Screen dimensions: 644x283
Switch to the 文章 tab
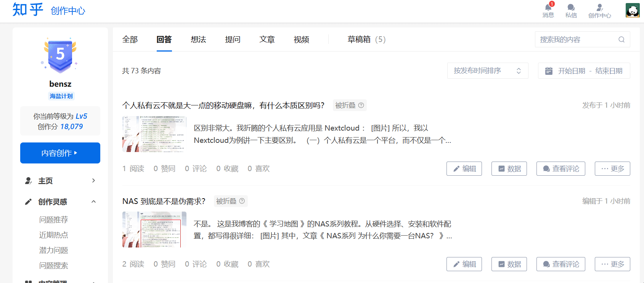pos(267,39)
